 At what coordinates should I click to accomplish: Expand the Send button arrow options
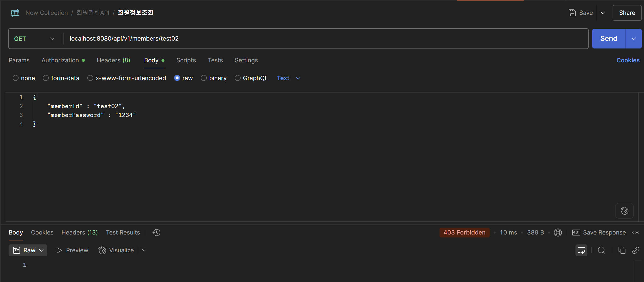click(634, 39)
